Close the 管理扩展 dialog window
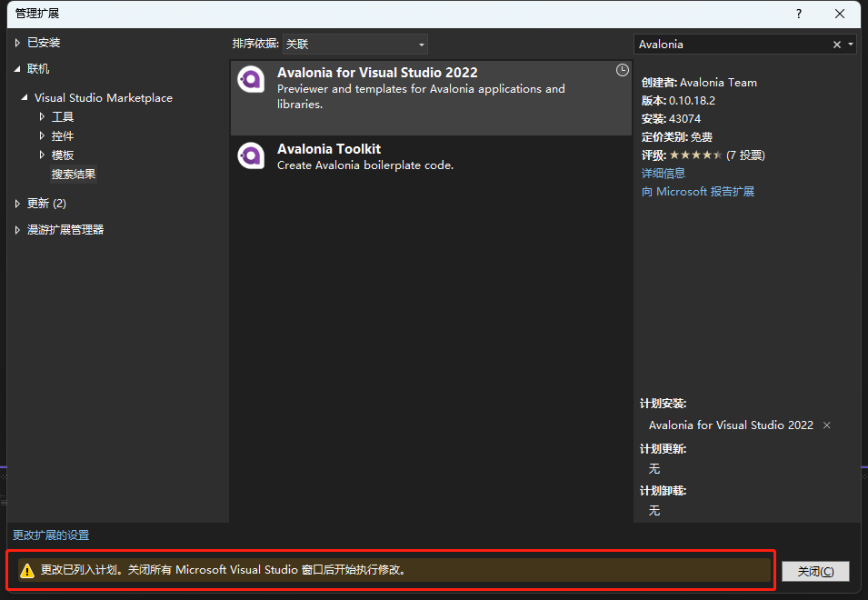Screen dimensions: 868x600 click(840, 14)
